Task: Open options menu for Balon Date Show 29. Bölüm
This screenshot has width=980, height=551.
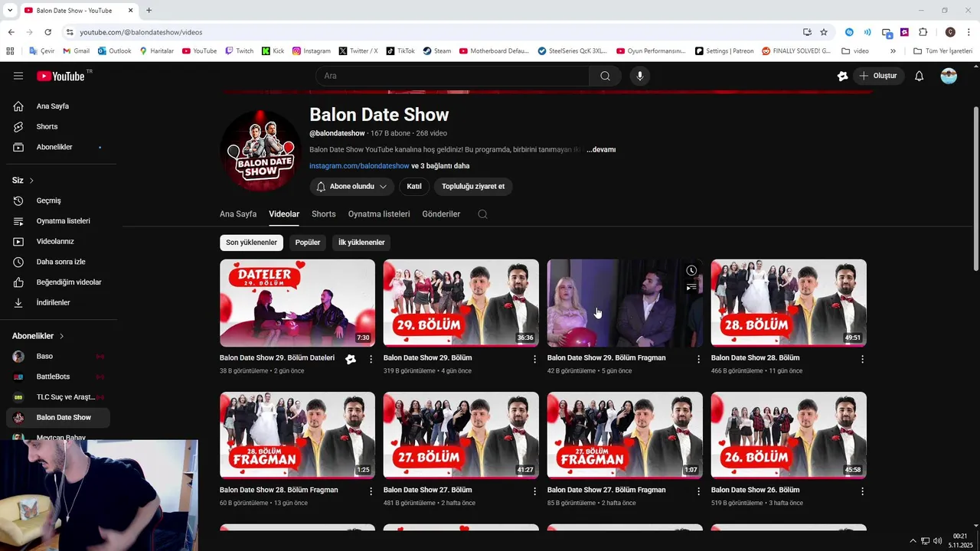Action: [535, 359]
